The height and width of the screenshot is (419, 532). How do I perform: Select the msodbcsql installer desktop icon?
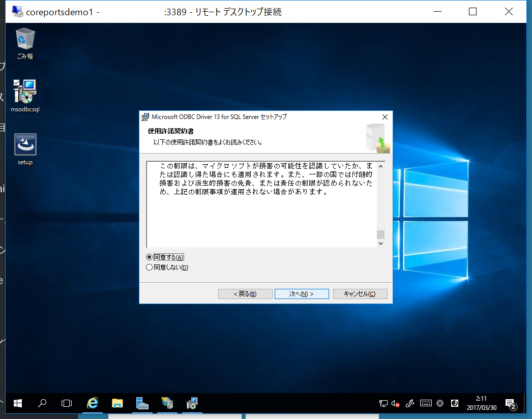tap(25, 96)
